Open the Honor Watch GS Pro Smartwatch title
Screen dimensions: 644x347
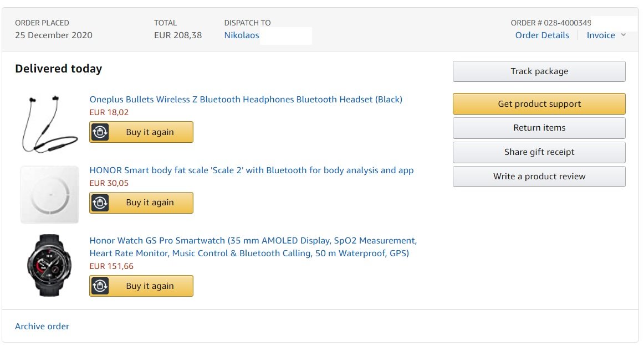(253, 246)
